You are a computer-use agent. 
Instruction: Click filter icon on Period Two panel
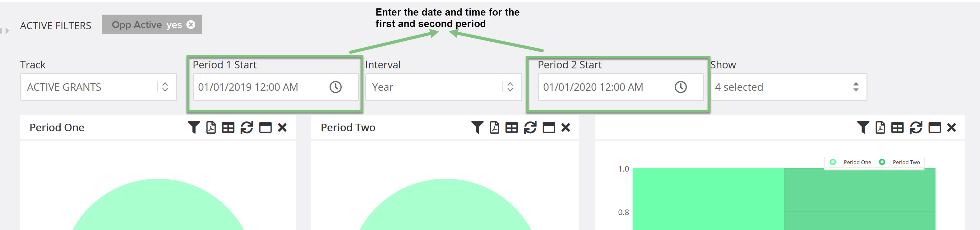(477, 127)
